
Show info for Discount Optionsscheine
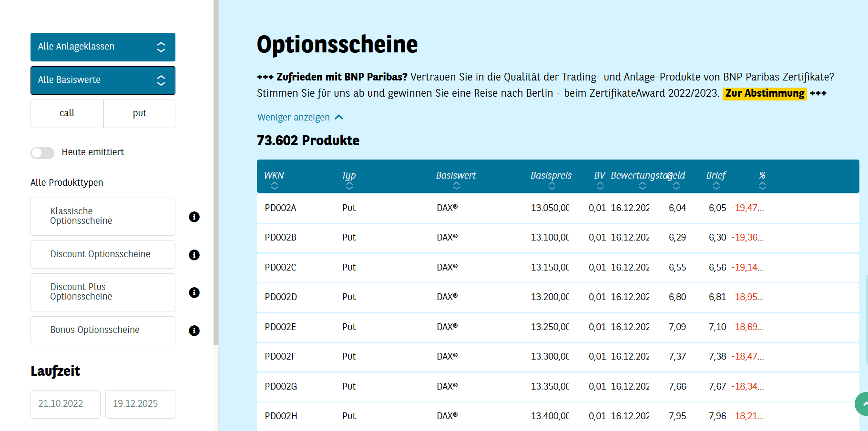click(194, 255)
